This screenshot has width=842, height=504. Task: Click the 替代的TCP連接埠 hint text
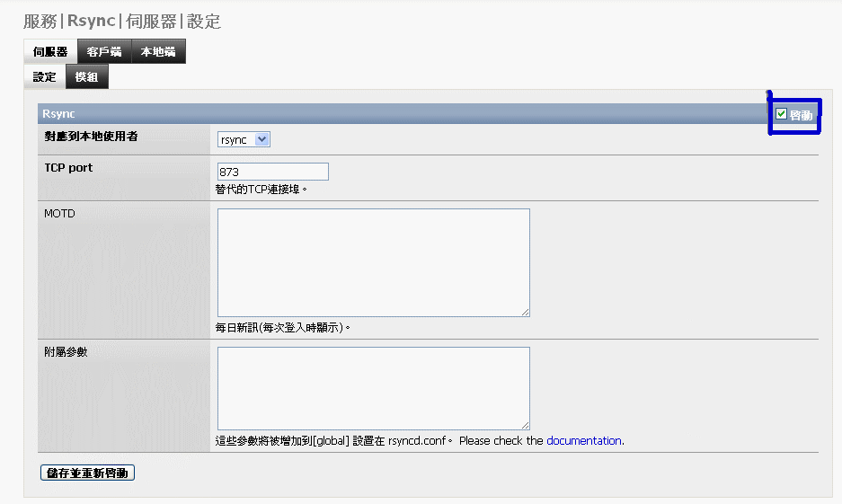pyautogui.click(x=261, y=190)
